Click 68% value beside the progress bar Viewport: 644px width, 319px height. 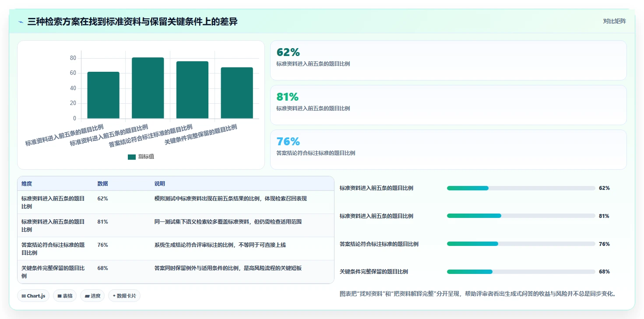(604, 272)
